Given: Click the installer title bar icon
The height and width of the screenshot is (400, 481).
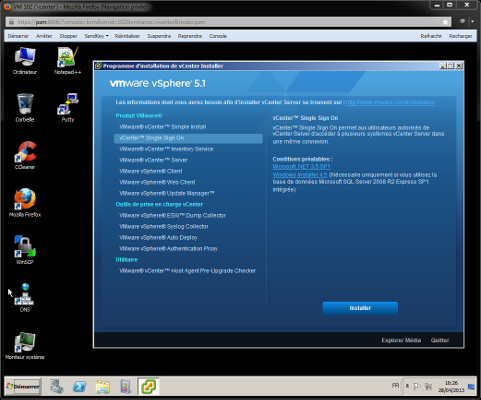Looking at the screenshot, I should [98, 66].
